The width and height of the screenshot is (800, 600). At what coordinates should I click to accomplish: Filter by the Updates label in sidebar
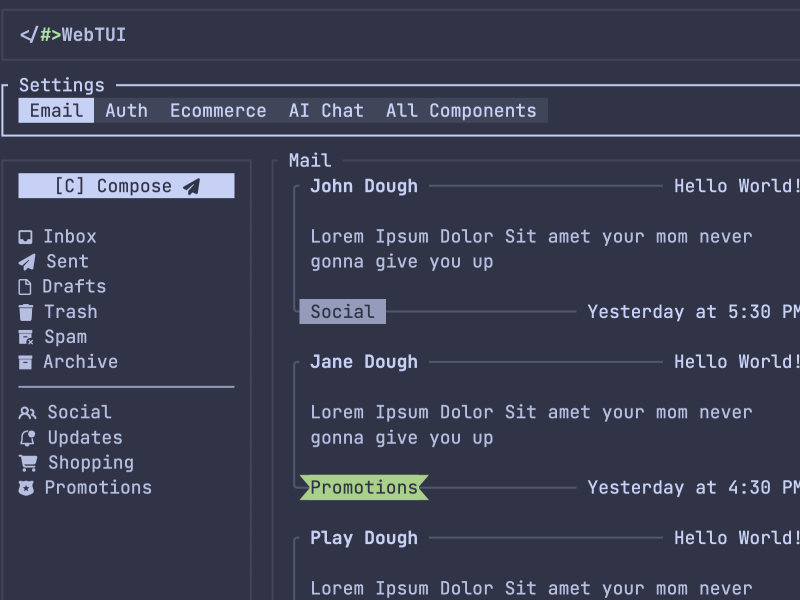coord(85,438)
